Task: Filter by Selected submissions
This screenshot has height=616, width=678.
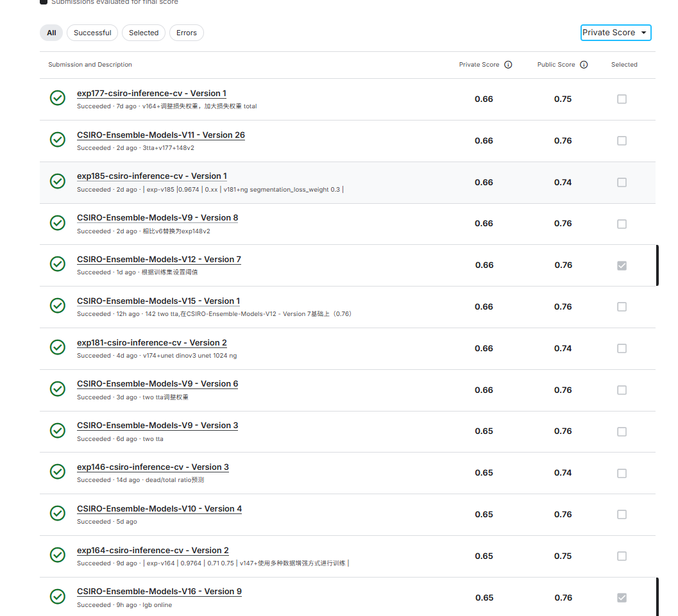Action: pos(144,33)
